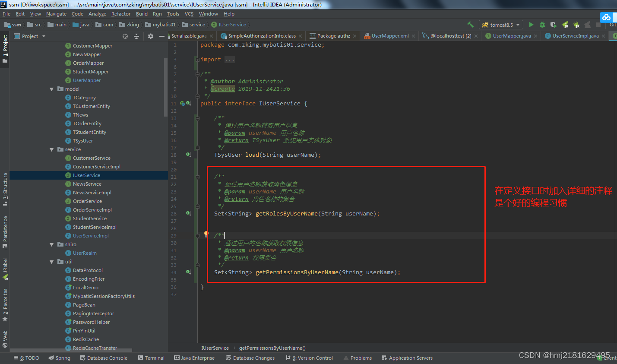Toggle the 1: Project tool window
617x364 pixels.
pos(5,49)
